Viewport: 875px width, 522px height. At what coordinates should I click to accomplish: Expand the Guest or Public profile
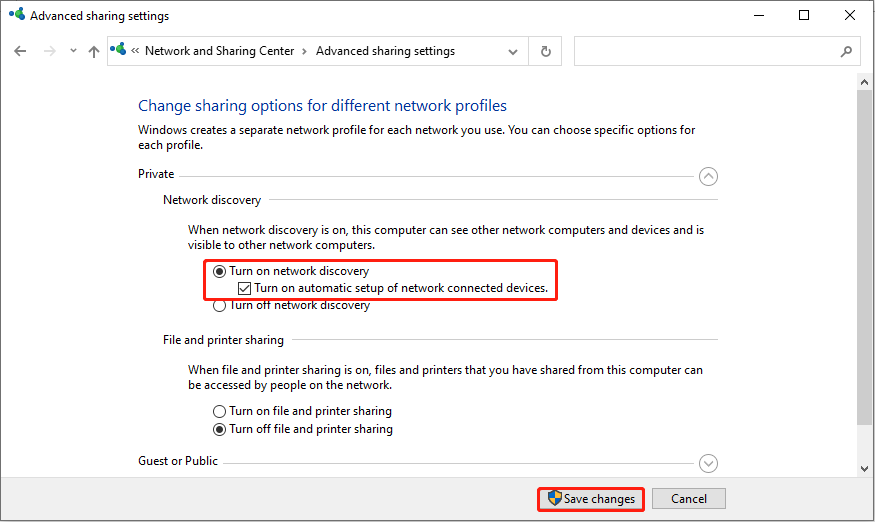(708, 463)
